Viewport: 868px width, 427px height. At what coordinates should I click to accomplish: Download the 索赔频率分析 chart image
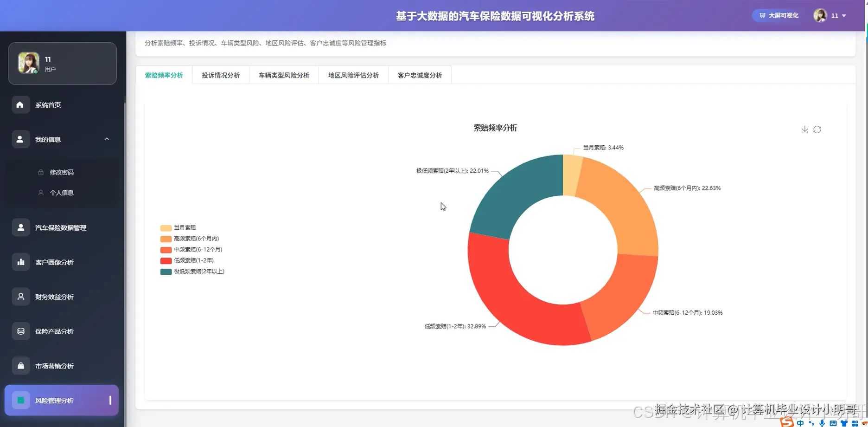pyautogui.click(x=804, y=129)
